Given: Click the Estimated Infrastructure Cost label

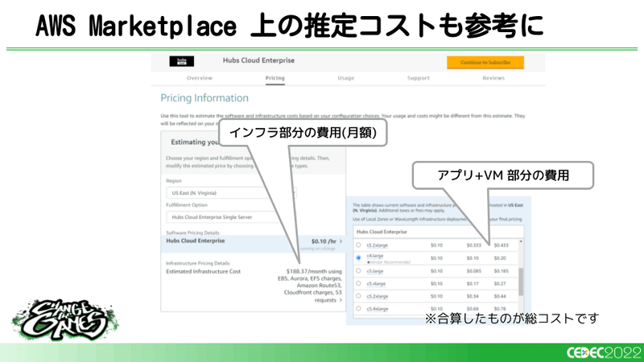Looking at the screenshot, I should [x=204, y=271].
